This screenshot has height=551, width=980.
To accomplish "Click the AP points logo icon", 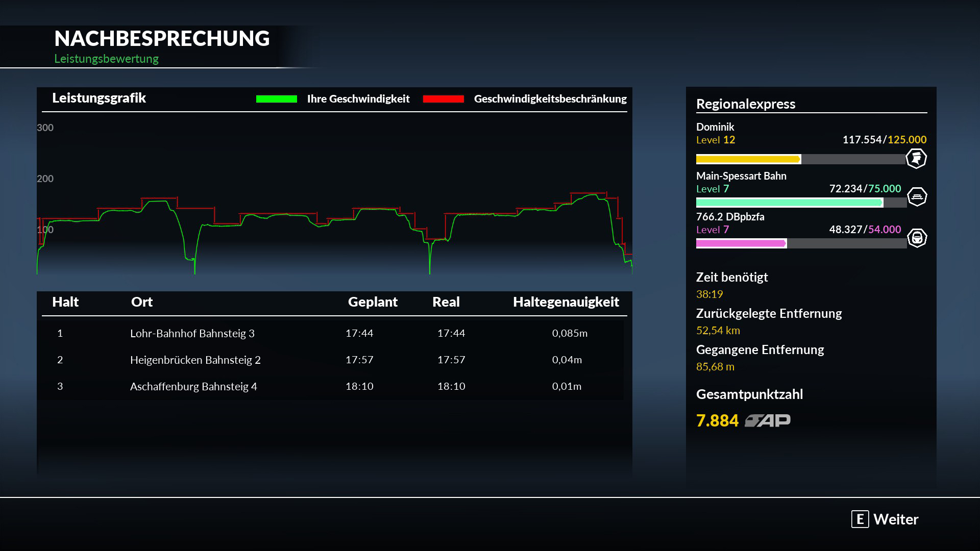I will pyautogui.click(x=768, y=421).
